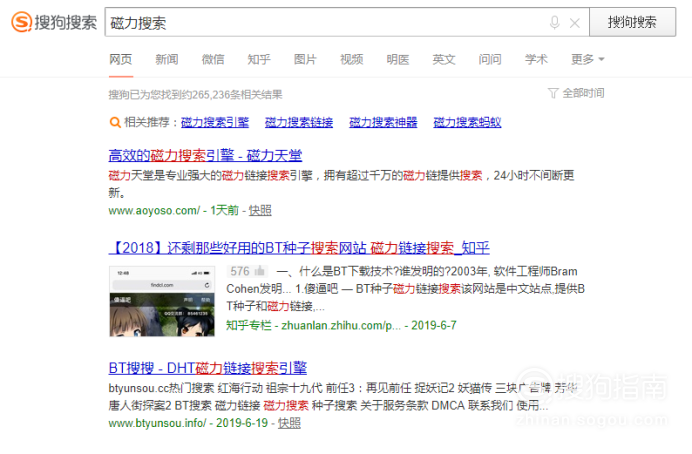Click the Sogou logo icon

coord(21,22)
